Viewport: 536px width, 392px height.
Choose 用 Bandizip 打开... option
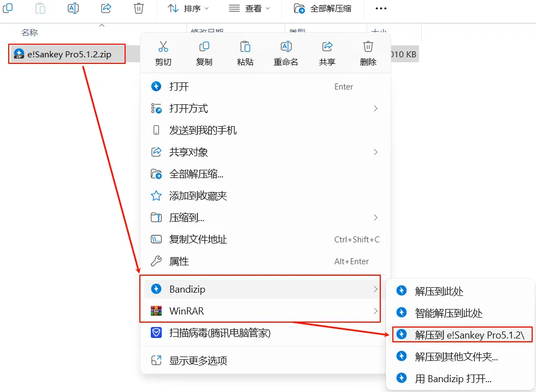461,378
